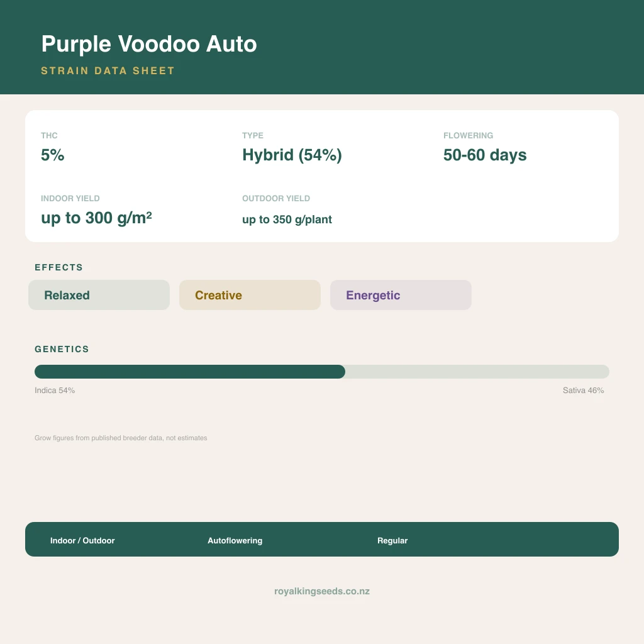
Task: Select the Creative effect chip
Action: (250, 295)
